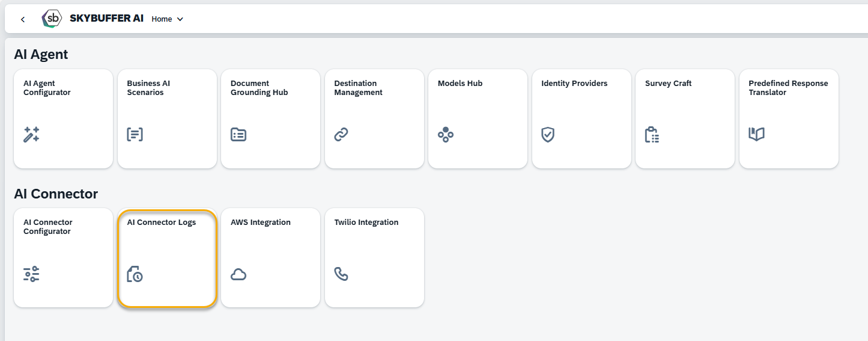Viewport: 868px width, 341px height.
Task: Click the open book icon on Predefined Response Translator
Action: click(x=756, y=134)
